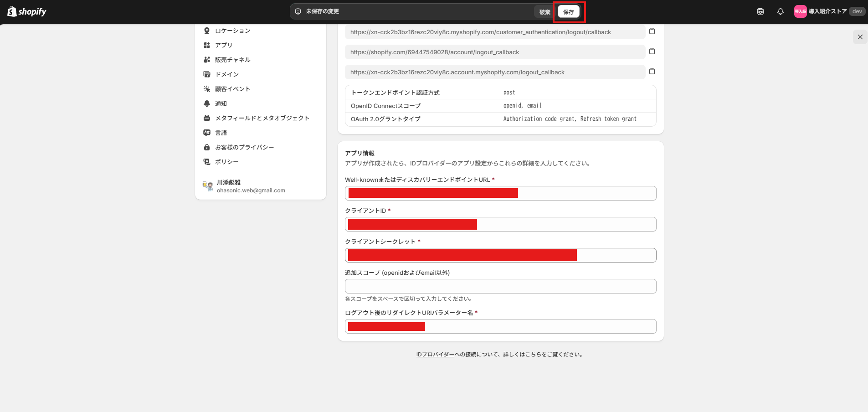
Task: Open 販売チャネル in the sidebar
Action: click(x=232, y=60)
